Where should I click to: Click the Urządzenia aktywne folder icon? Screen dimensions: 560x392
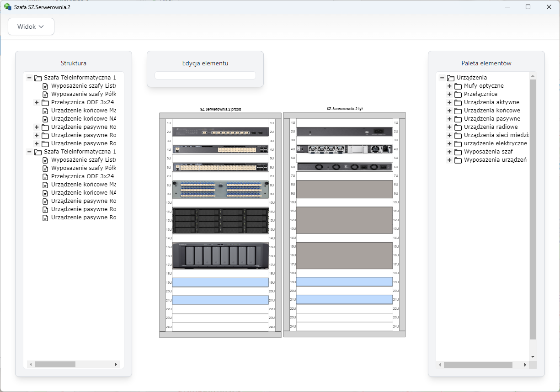point(458,102)
